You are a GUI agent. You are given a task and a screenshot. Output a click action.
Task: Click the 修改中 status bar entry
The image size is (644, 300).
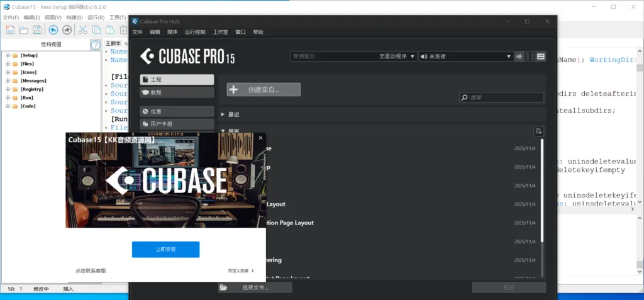coord(41,289)
